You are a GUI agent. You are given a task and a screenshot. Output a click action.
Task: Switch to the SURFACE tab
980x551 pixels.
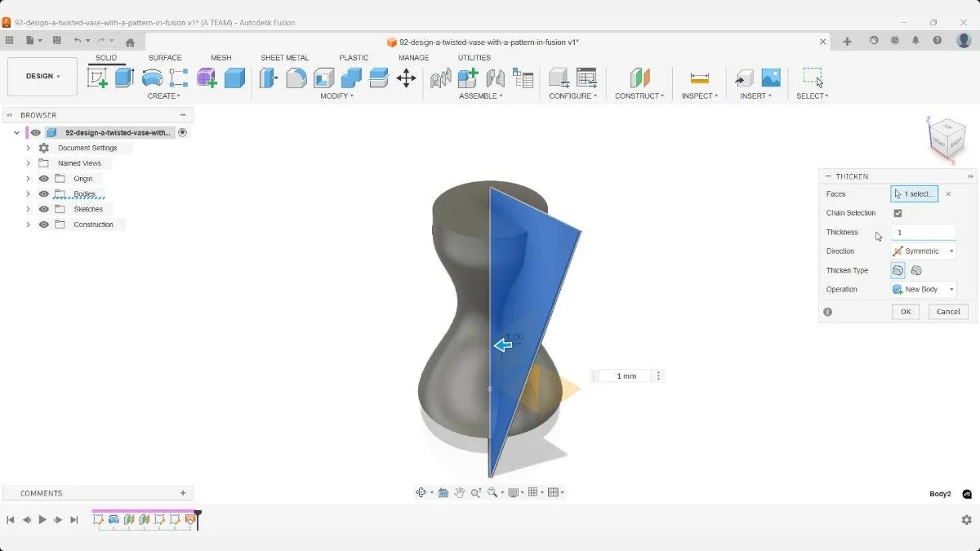165,57
